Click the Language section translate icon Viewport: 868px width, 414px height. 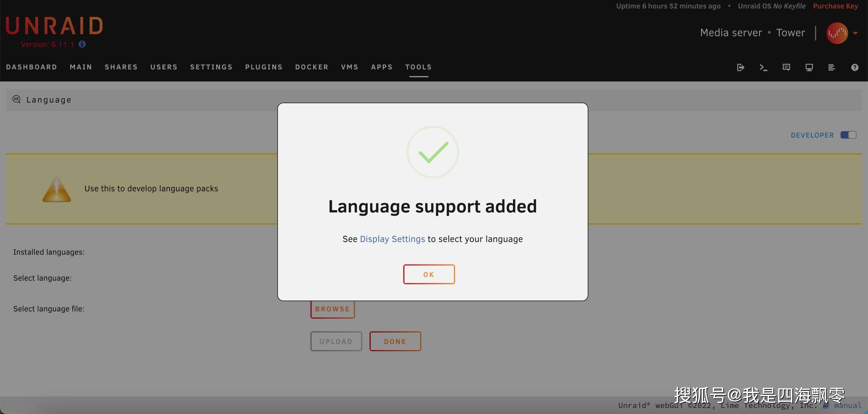click(x=17, y=99)
